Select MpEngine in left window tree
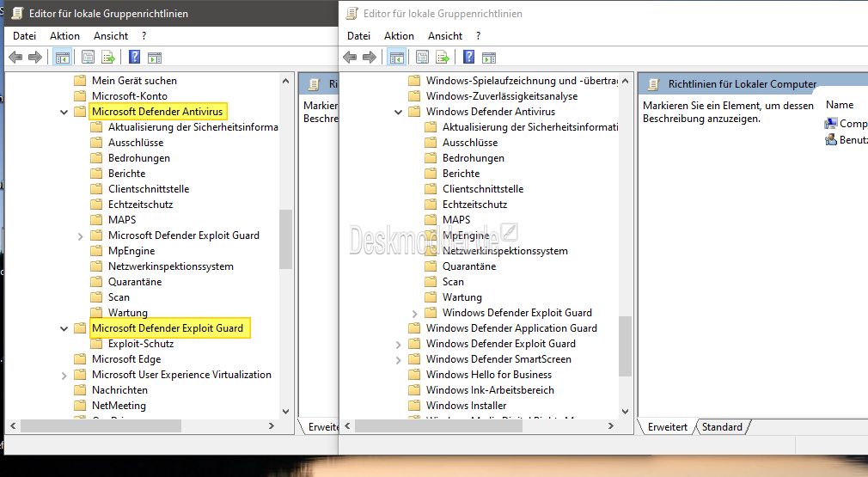 pos(131,251)
